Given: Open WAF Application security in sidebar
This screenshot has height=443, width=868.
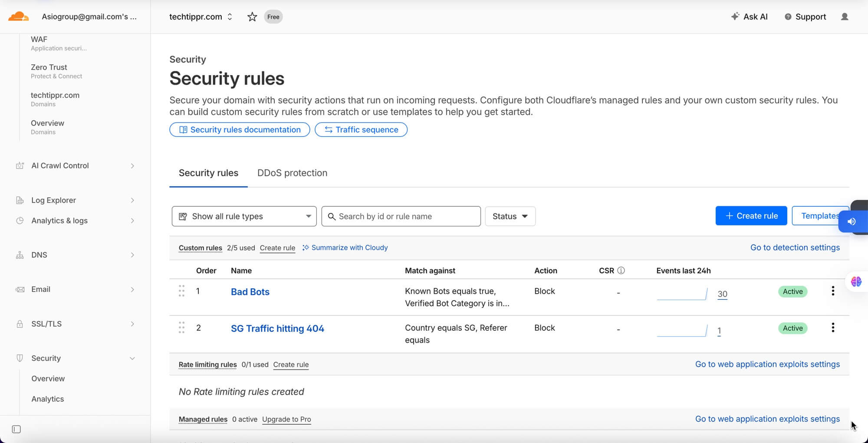Looking at the screenshot, I should [x=59, y=43].
